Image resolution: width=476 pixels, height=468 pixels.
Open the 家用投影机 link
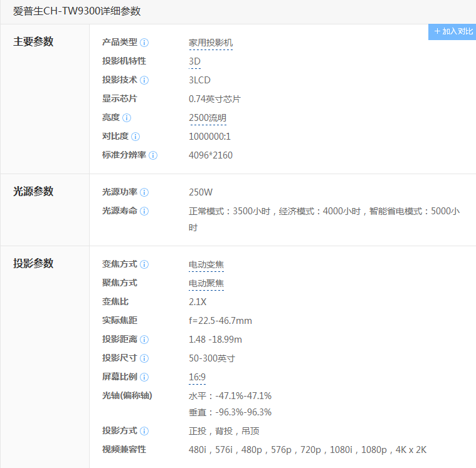(x=211, y=43)
